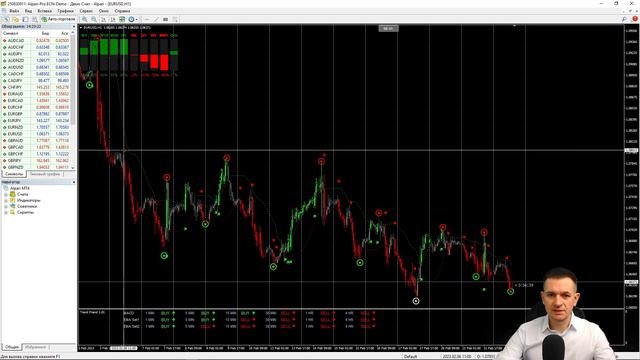Click the Market Watch scrollbar down arrow
Viewport: 640px width, 360px height.
click(x=73, y=167)
